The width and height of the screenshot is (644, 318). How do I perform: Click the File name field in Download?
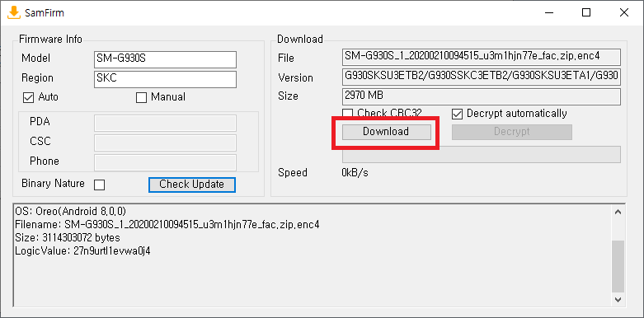[481, 57]
